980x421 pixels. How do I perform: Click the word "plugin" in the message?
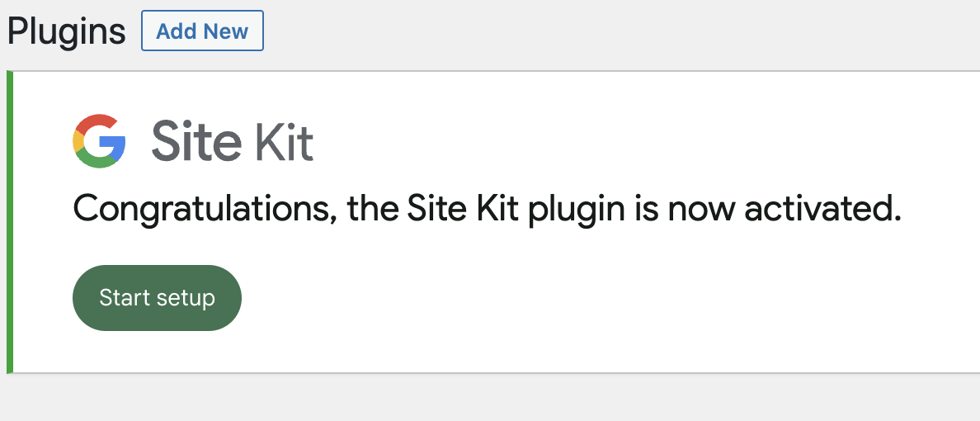coord(577,210)
